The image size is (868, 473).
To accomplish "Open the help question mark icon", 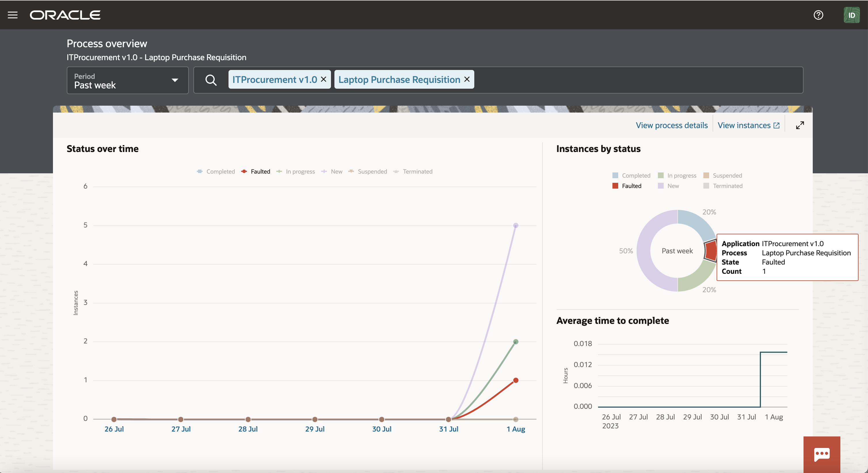I will [818, 15].
